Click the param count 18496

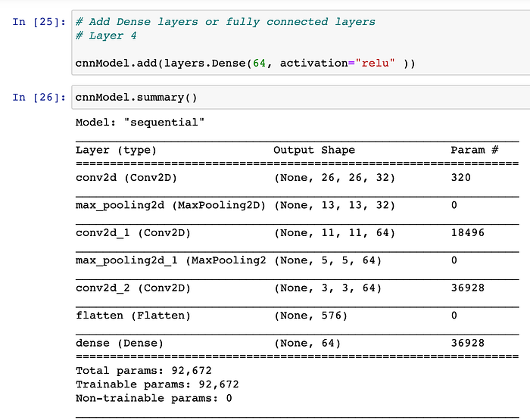[468, 233]
